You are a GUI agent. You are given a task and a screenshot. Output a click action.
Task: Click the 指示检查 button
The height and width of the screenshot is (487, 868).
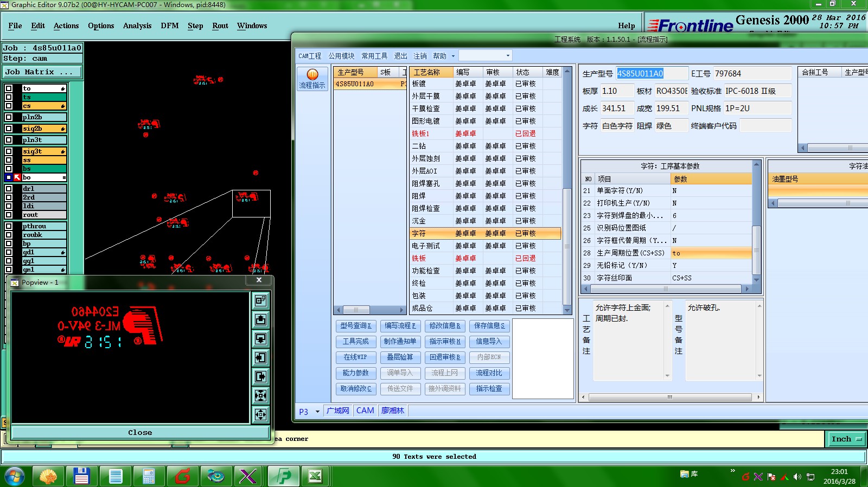(489, 389)
